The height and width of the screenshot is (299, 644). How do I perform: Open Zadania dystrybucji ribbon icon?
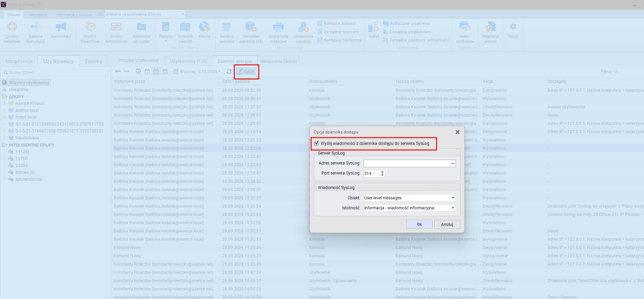tap(35, 32)
